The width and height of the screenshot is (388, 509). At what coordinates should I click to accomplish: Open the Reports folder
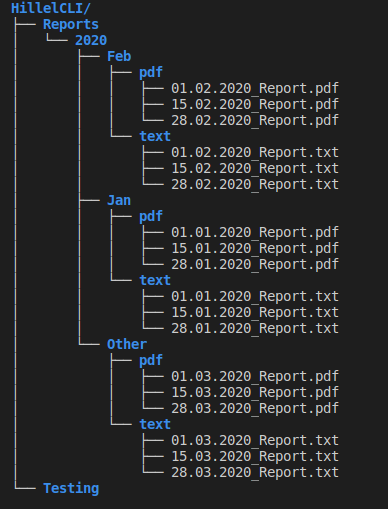coord(71,25)
